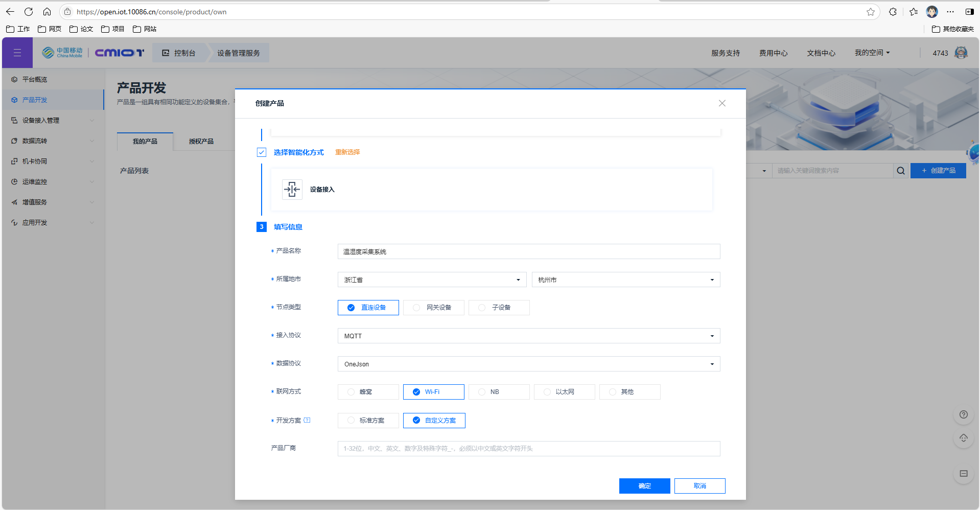The width and height of the screenshot is (980, 510).
Task: Click the 产品厂商 input field
Action: click(528, 448)
